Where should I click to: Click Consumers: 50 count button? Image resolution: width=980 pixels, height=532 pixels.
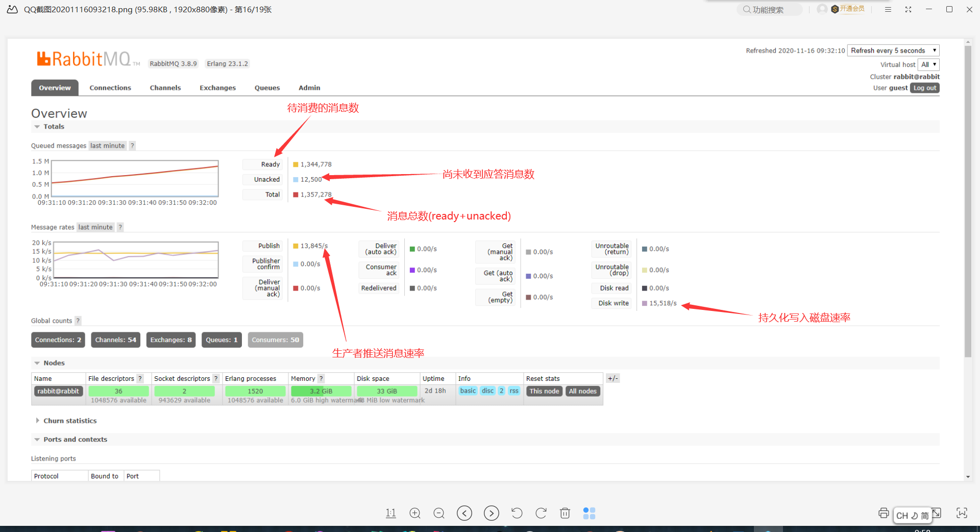point(276,340)
